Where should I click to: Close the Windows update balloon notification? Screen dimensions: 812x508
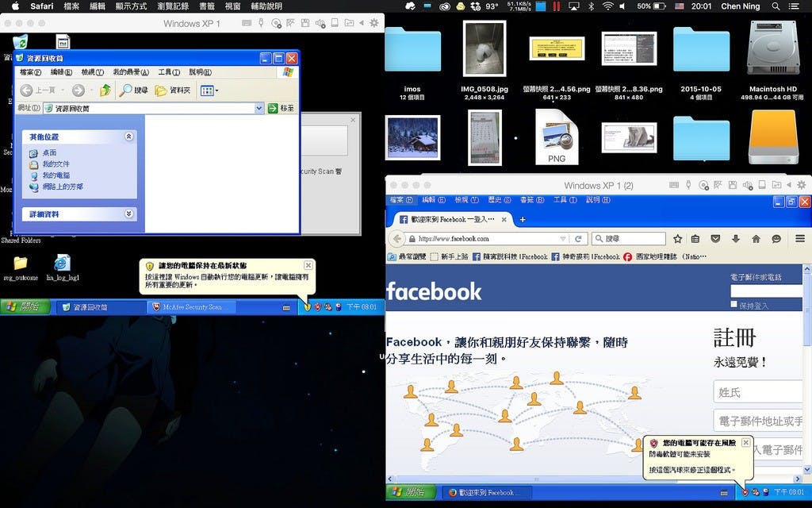coord(308,265)
